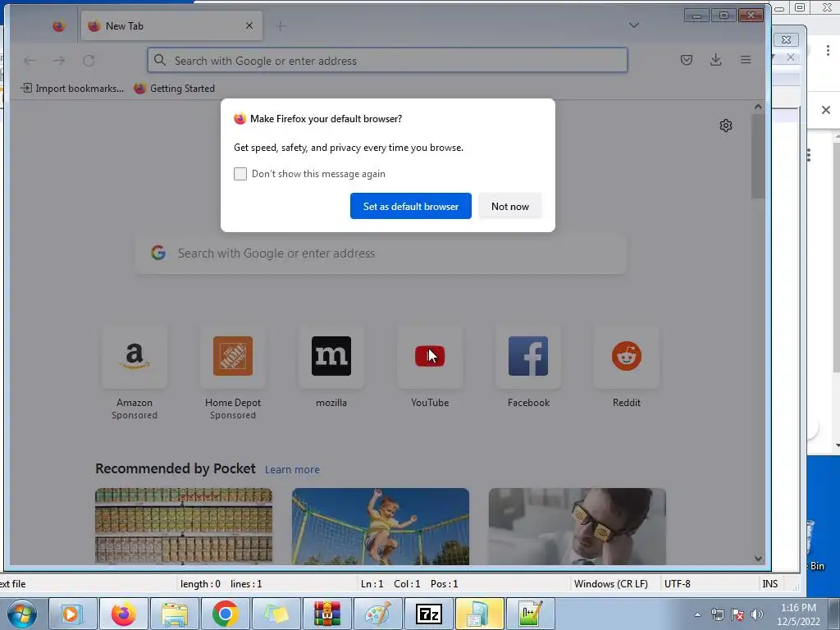The width and height of the screenshot is (840, 630).
Task: Click the Windows (CR LF) status entry
Action: (610, 584)
